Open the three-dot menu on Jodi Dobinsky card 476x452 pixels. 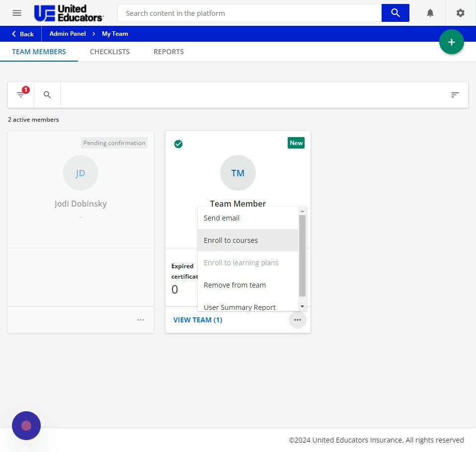(141, 320)
